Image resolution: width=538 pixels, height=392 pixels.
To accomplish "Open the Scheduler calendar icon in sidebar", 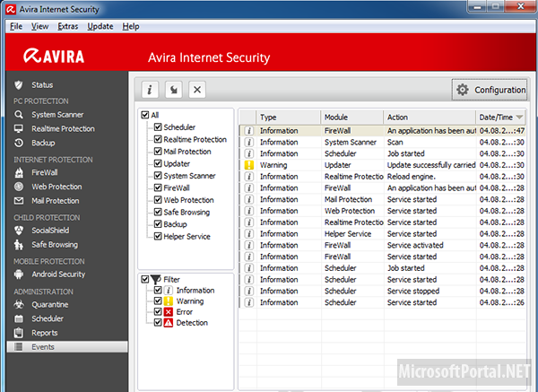I will [19, 318].
